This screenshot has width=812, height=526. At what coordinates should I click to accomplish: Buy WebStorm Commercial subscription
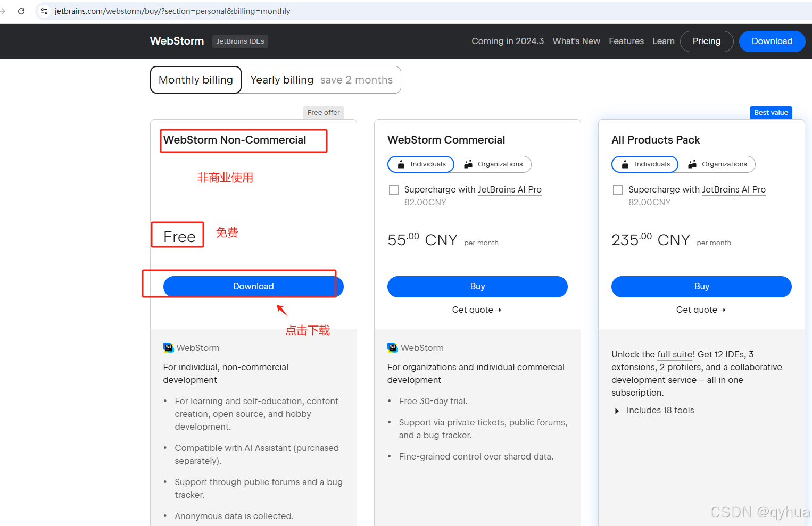click(x=477, y=286)
